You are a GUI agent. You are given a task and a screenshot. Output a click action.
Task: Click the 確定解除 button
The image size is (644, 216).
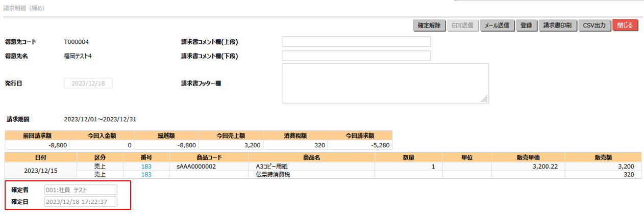point(429,25)
